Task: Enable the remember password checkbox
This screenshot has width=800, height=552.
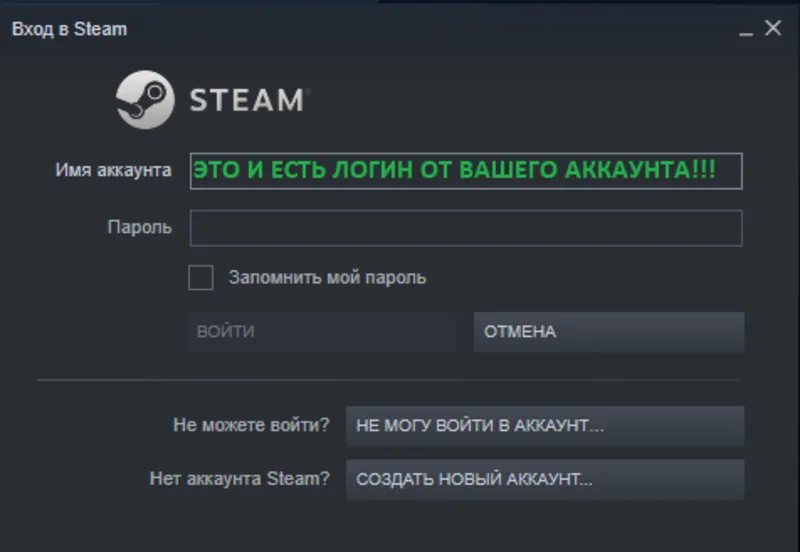Action: 201,278
